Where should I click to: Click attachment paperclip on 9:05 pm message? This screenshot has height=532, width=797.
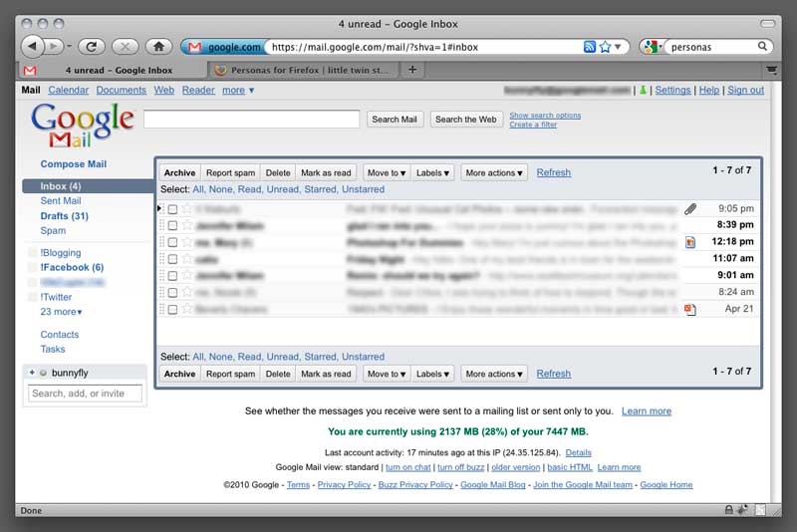pyautogui.click(x=689, y=209)
